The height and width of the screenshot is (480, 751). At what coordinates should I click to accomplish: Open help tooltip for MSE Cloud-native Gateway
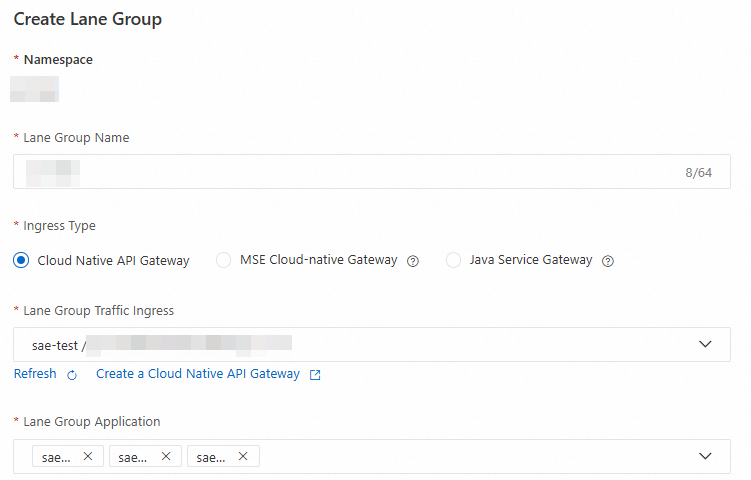pyautogui.click(x=413, y=261)
